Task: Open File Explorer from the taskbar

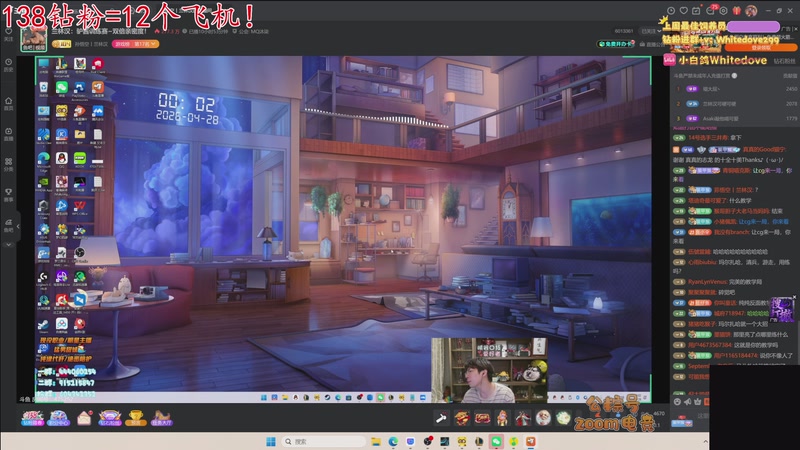Action: pyautogui.click(x=376, y=441)
